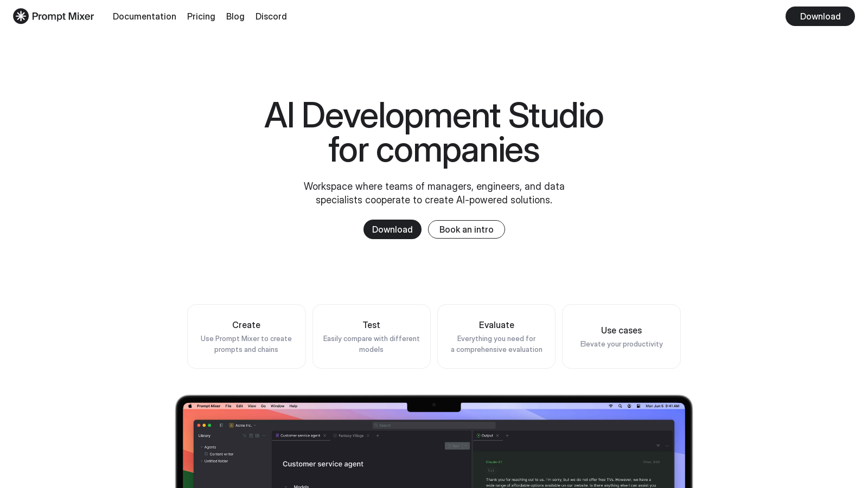Click inside the Search field

[434, 425]
